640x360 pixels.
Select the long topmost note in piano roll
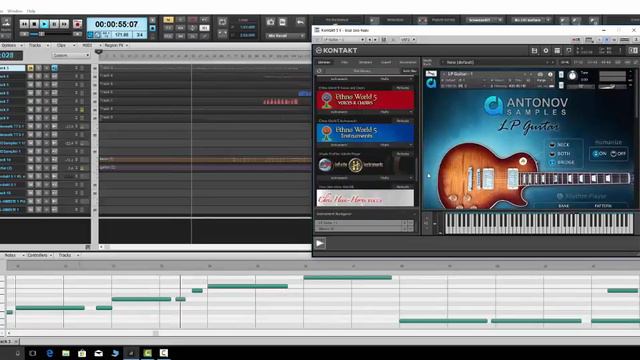point(347,278)
